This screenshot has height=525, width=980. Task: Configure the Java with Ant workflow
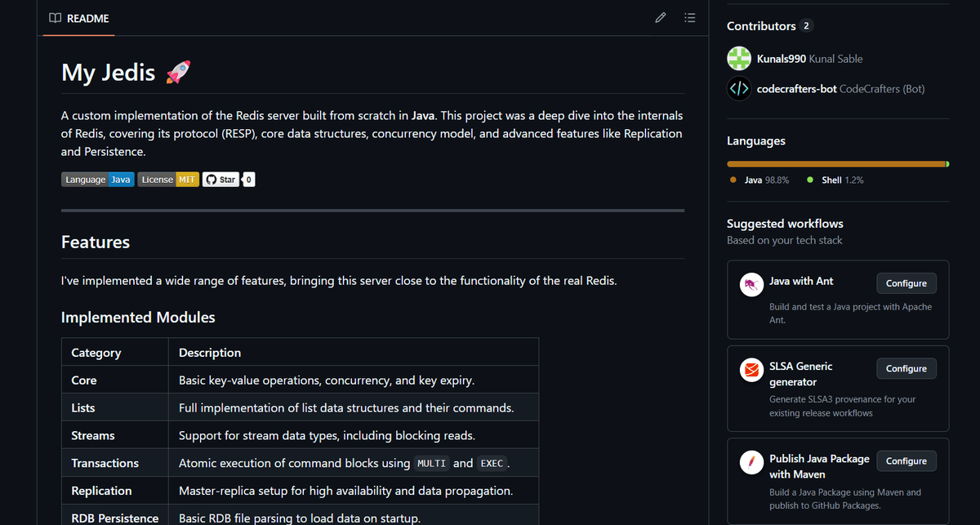906,283
